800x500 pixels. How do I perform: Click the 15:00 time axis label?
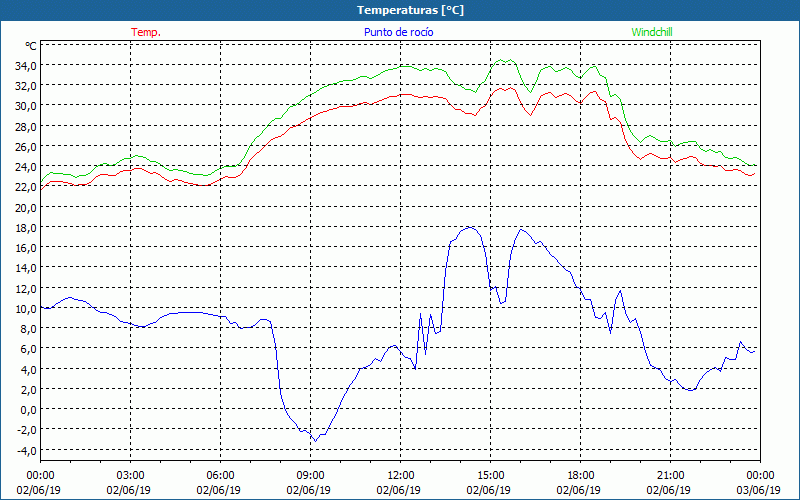[x=491, y=476]
